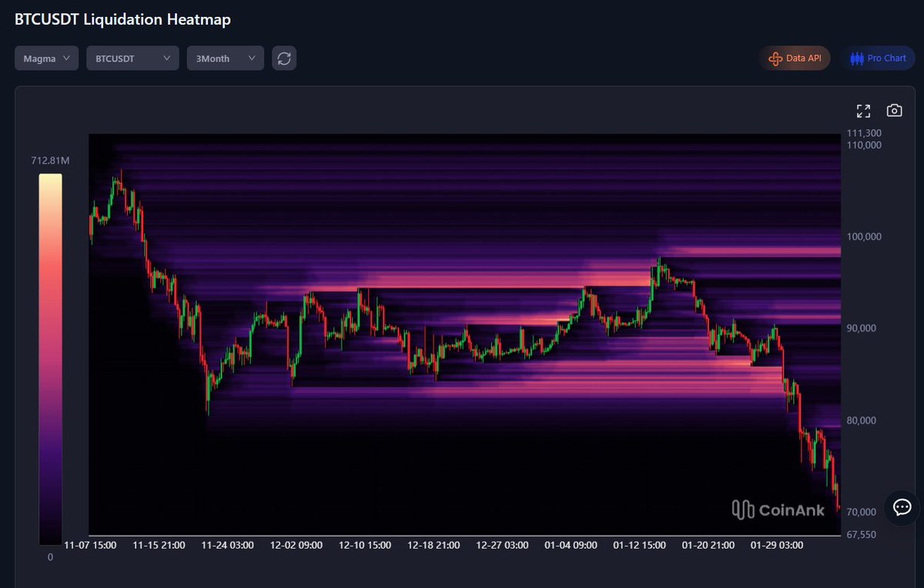Open fullscreen view of the chart
This screenshot has width=924, height=588.
click(863, 111)
